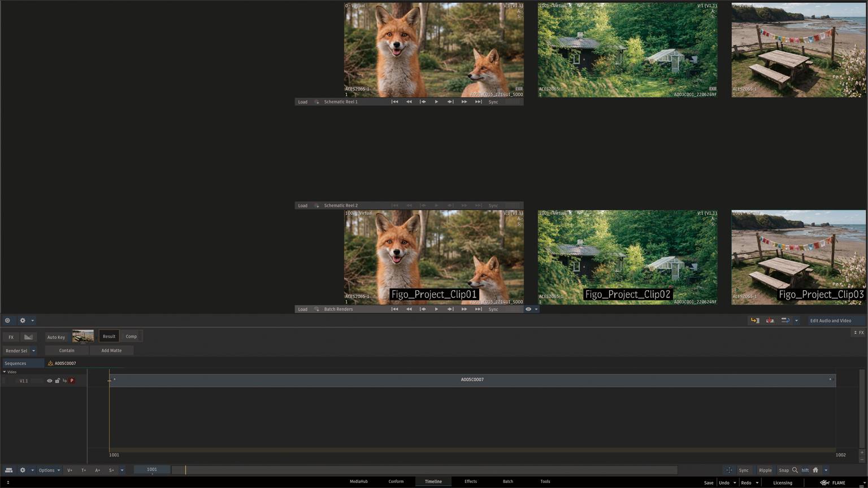Screen dimensions: 868x488
Task: Open the MediaHub tab
Action: (x=358, y=482)
